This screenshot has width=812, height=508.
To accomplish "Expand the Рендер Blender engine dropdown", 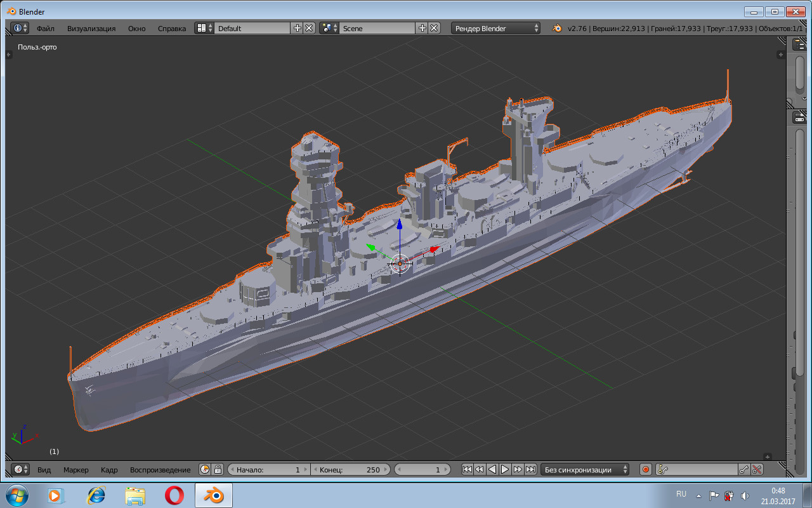I will coord(496,28).
